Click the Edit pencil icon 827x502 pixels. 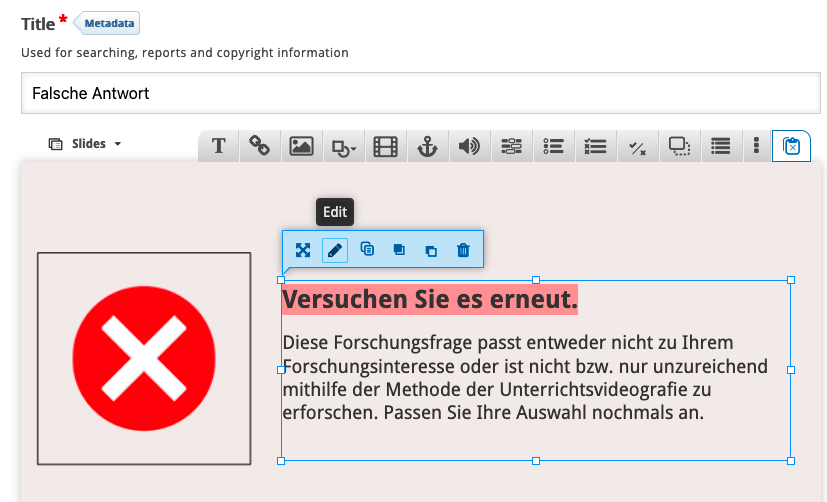[x=335, y=250]
